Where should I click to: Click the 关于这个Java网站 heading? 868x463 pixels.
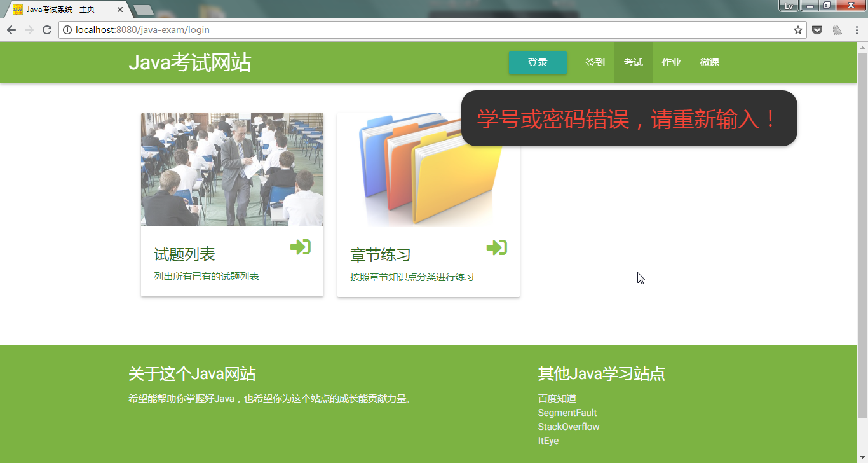coord(192,374)
